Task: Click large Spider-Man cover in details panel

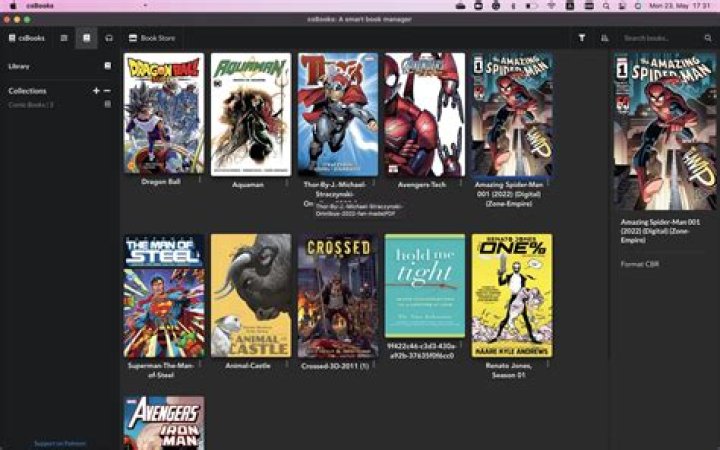Action: point(665,131)
